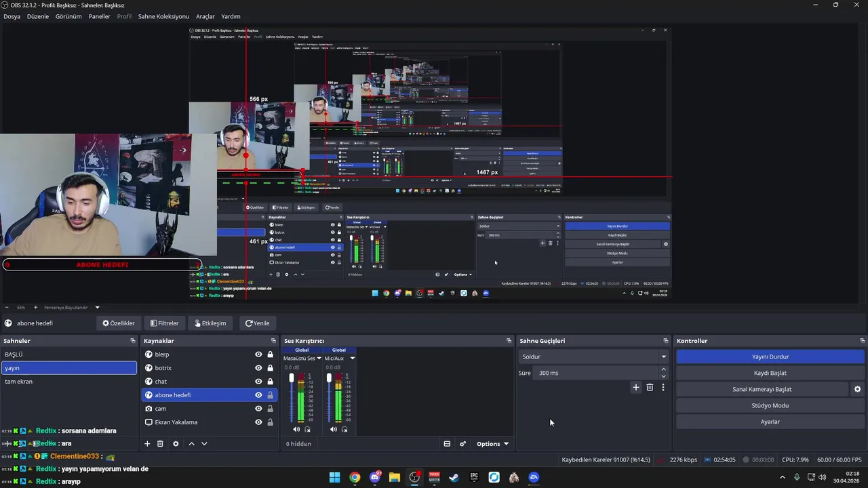Screen dimensions: 868x488
Task: Add a new source with the plus icon
Action: (x=147, y=444)
